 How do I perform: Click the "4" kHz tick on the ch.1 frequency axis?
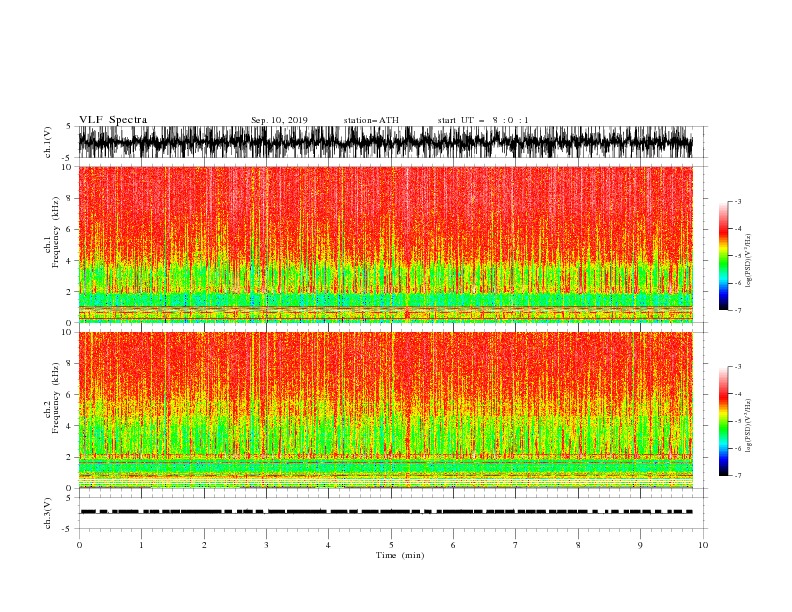click(x=69, y=261)
